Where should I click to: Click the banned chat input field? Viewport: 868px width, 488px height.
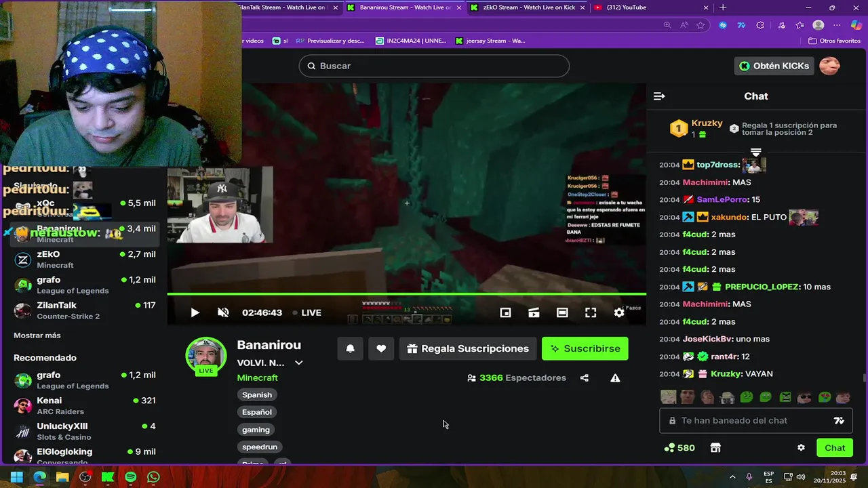pyautogui.click(x=756, y=420)
